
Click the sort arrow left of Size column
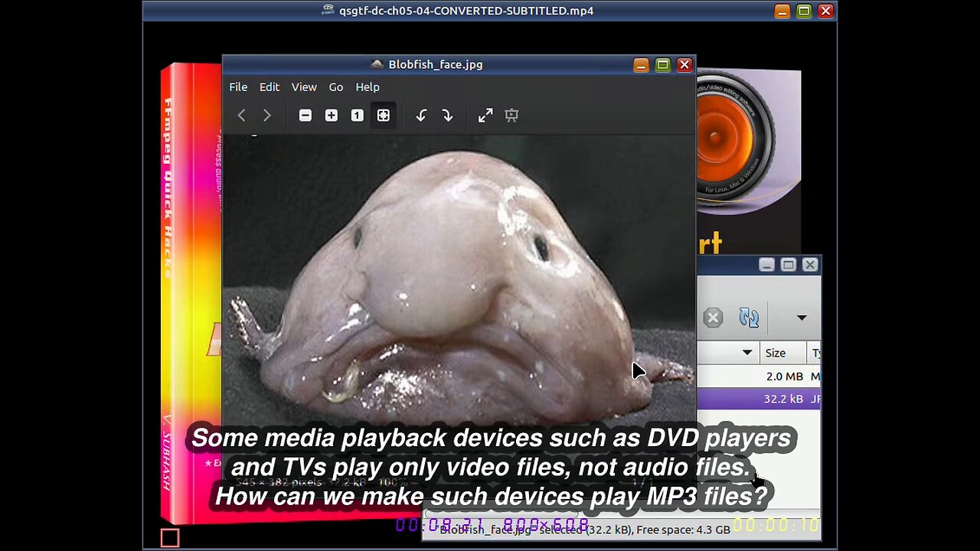(747, 353)
